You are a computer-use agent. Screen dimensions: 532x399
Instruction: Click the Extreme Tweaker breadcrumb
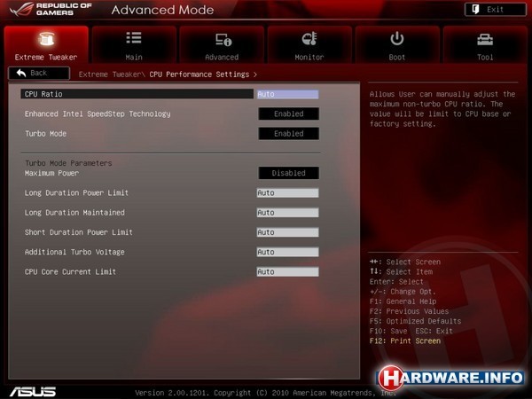(x=110, y=74)
